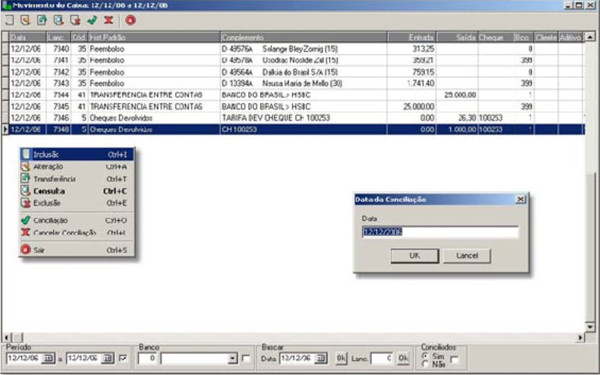The width and height of the screenshot is (600, 375).
Task: Click the Consulta toolbar icon
Action: click(59, 20)
